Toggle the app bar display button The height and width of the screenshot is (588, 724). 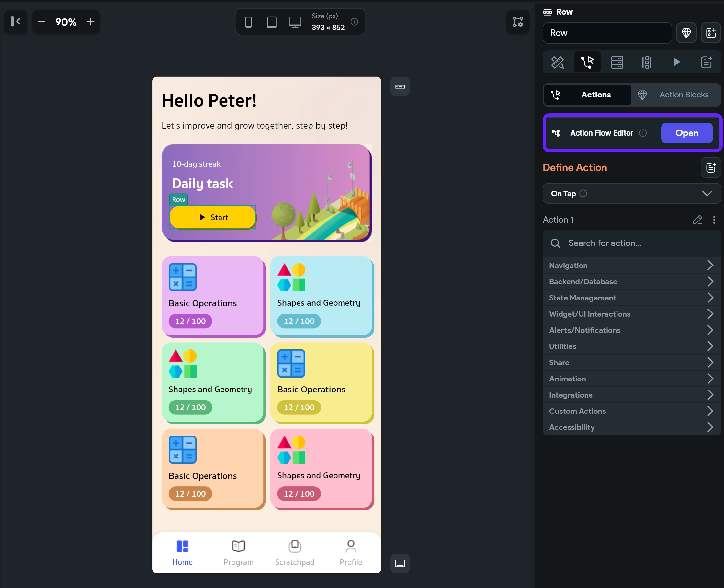(400, 87)
